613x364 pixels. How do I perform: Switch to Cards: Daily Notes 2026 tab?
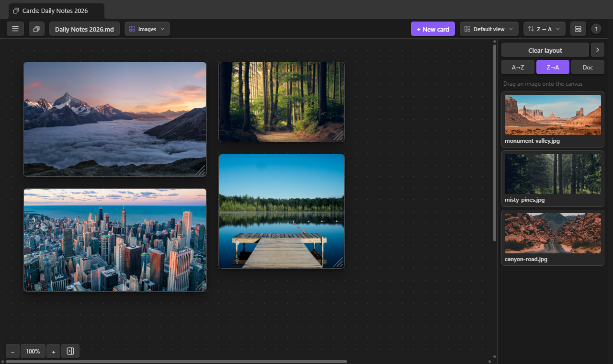tap(57, 11)
